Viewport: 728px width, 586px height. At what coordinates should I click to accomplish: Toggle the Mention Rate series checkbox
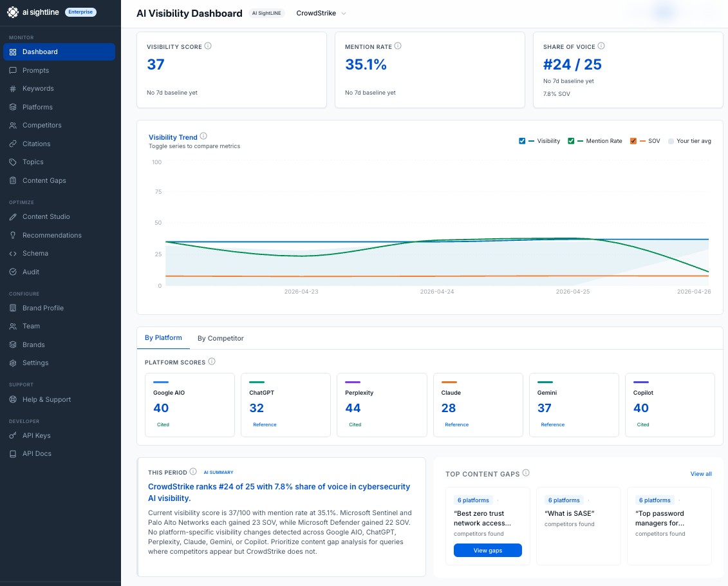571,141
